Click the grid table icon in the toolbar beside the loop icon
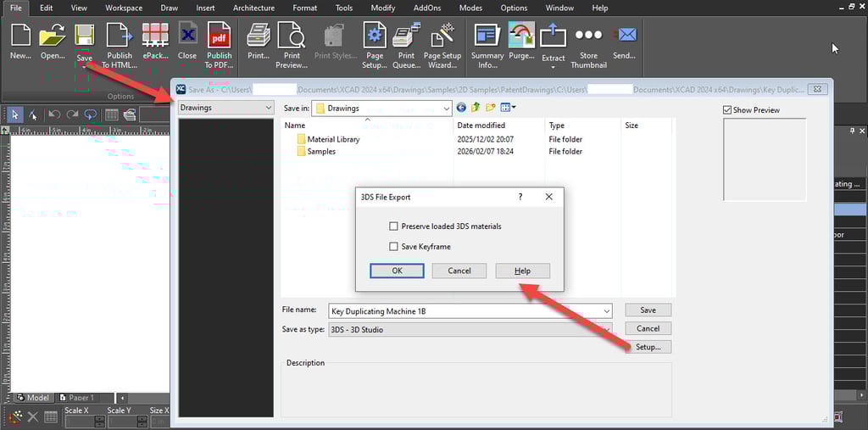This screenshot has height=430, width=868. [x=111, y=114]
